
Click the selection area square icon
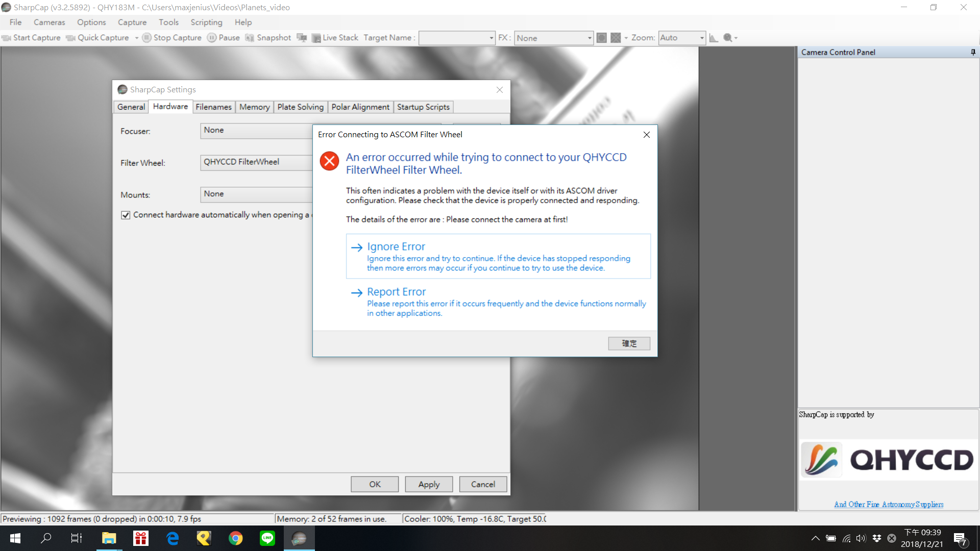point(602,38)
